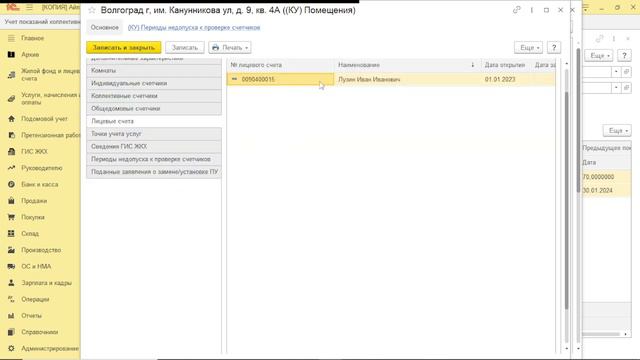640x360 pixels.
Task: Open the Зарплата и кадры section
Action: click(46, 283)
